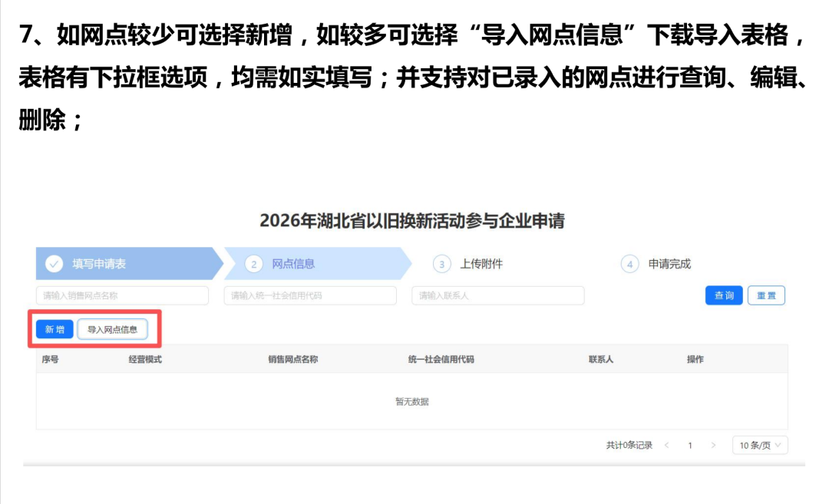This screenshot has width=829, height=504.
Task: Click the 重置 button
Action: click(x=765, y=295)
